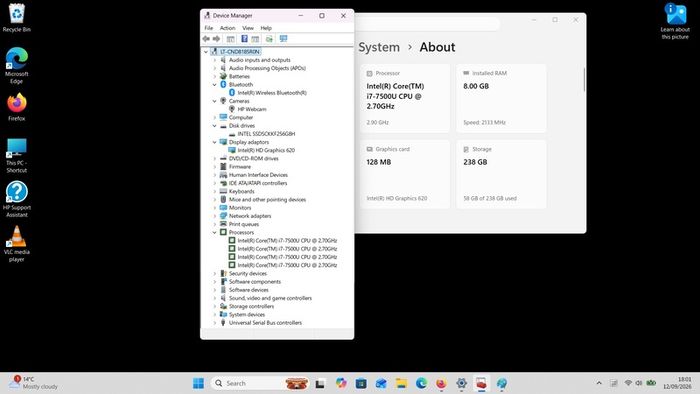Open Edge from the taskbar
The width and height of the screenshot is (700, 394).
(421, 383)
